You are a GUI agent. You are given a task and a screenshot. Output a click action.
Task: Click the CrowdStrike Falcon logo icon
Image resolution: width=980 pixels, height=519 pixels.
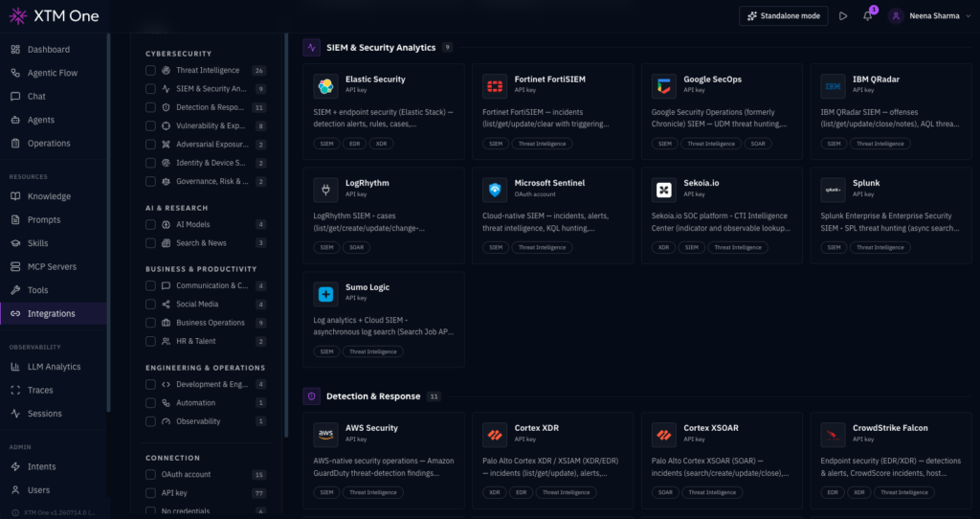click(x=834, y=435)
